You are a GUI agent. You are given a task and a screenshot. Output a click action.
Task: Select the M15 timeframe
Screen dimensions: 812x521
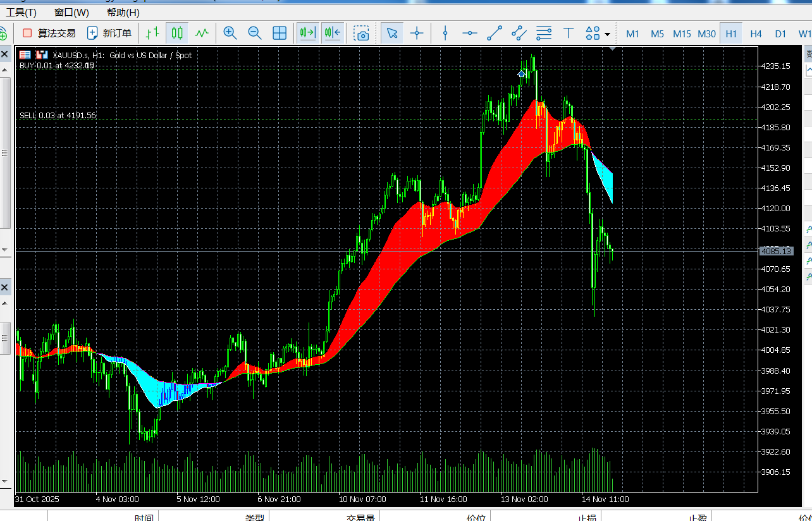click(x=682, y=34)
